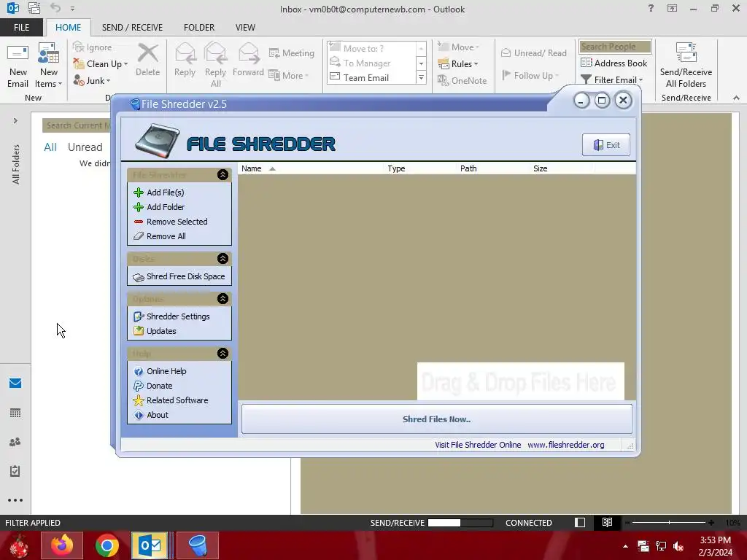Open the Clean Up dropdown

101,64
